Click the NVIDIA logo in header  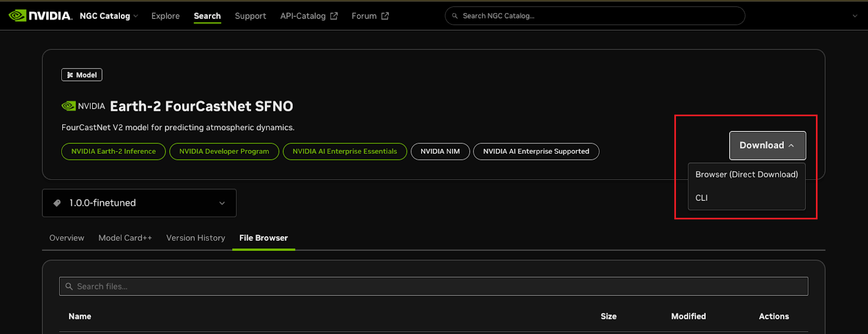tap(40, 16)
